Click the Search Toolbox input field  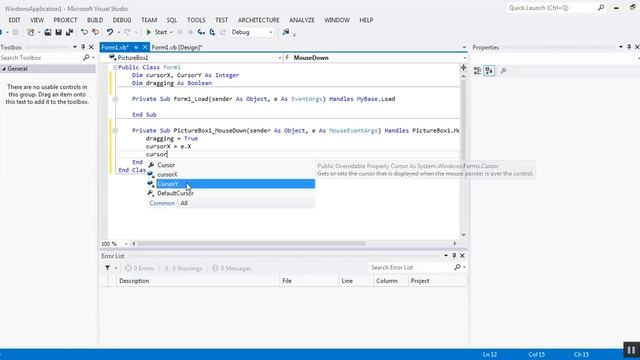(x=41, y=58)
